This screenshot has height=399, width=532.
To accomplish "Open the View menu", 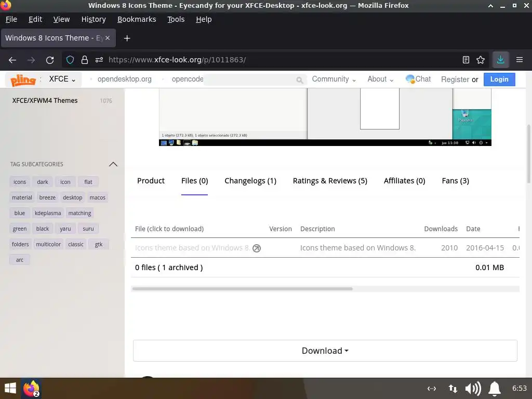I will coord(61,19).
